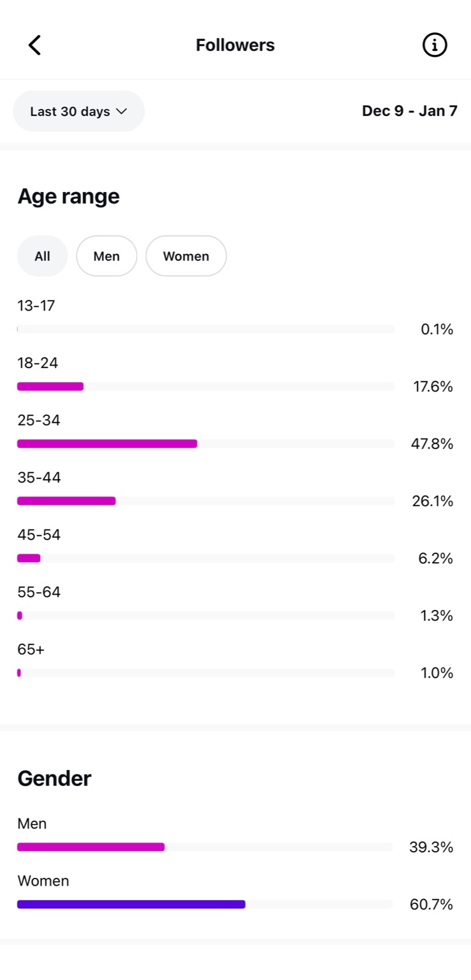Click the Followers title
Screen dimensions: 471x980
click(235, 45)
